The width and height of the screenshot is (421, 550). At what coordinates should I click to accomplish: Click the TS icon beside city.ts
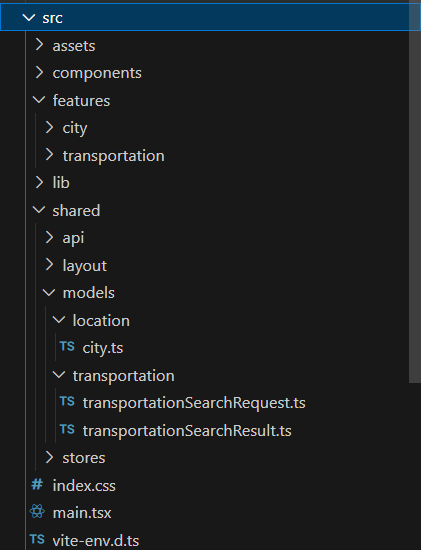pyautogui.click(x=67, y=347)
